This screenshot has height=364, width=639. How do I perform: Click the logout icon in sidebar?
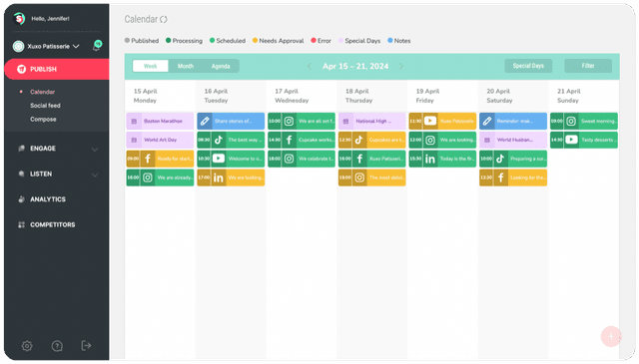point(86,346)
